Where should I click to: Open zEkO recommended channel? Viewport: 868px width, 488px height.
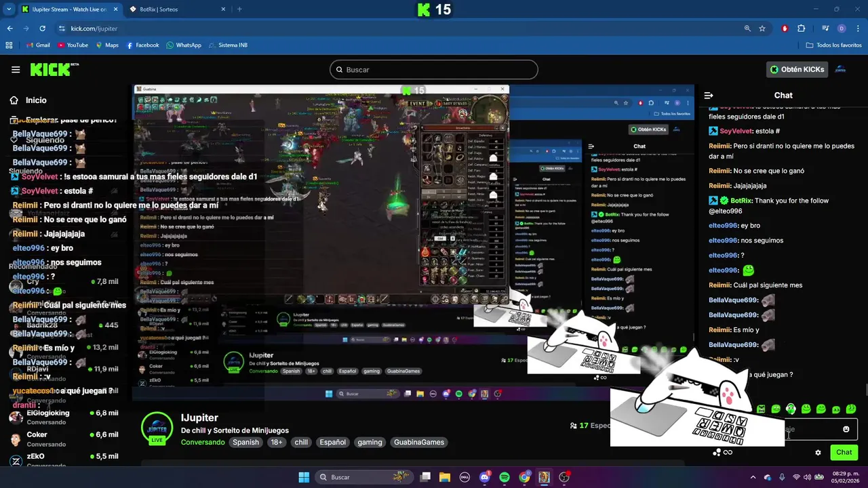pyautogui.click(x=64, y=460)
